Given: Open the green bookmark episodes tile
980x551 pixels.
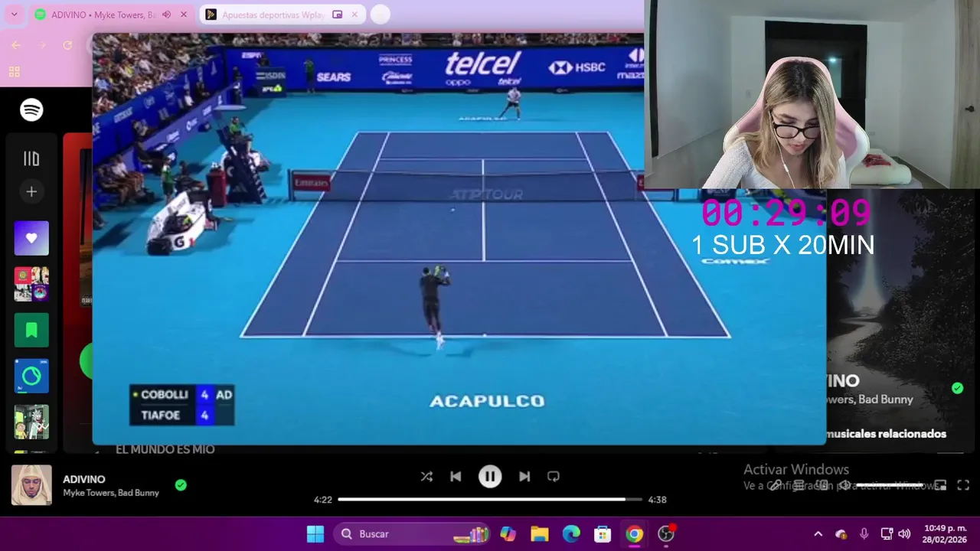Looking at the screenshot, I should (31, 330).
